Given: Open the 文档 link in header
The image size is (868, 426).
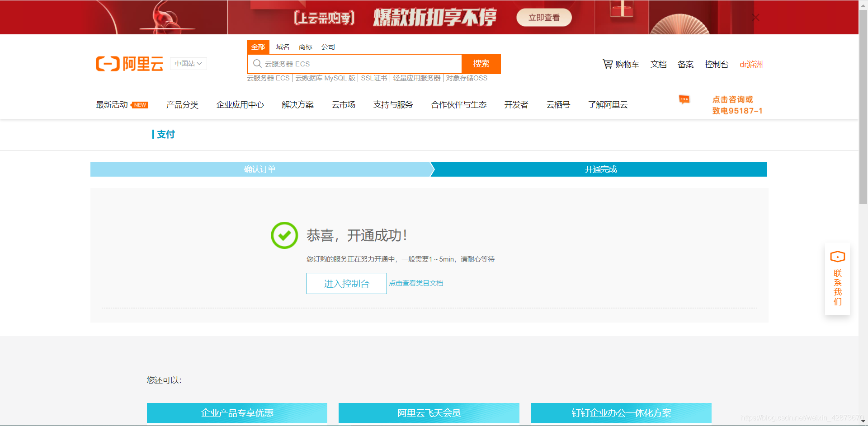Looking at the screenshot, I should click(x=659, y=65).
